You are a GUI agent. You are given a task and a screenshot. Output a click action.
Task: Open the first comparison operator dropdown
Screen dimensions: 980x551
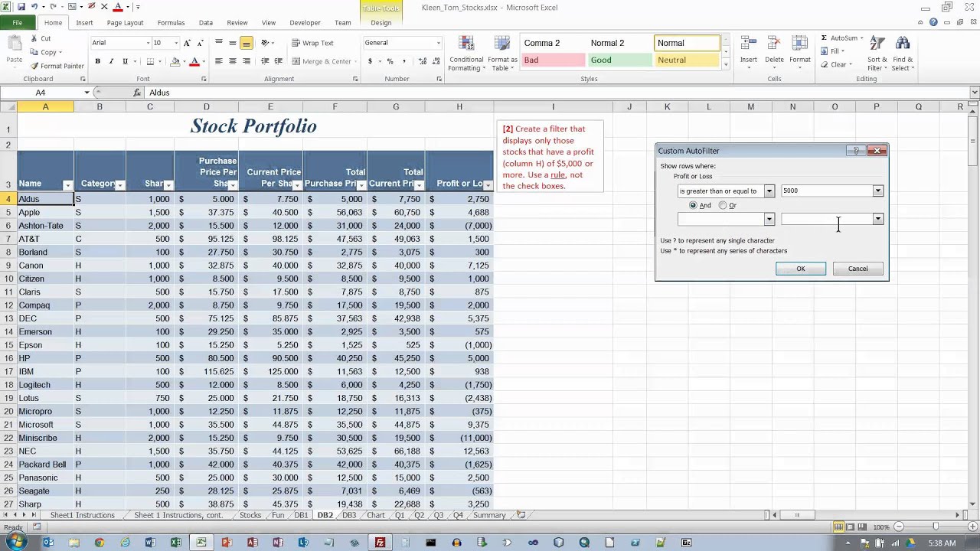tap(769, 191)
